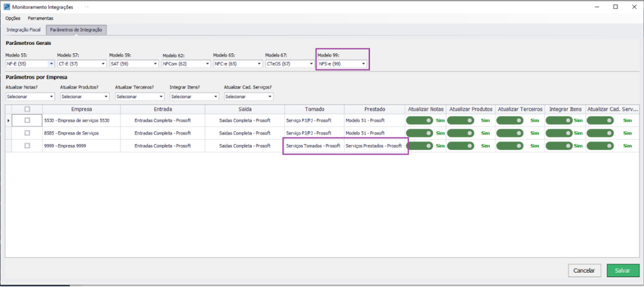Toggle Integrar Itens for company 5530
The image size is (644, 287).
[x=559, y=120]
